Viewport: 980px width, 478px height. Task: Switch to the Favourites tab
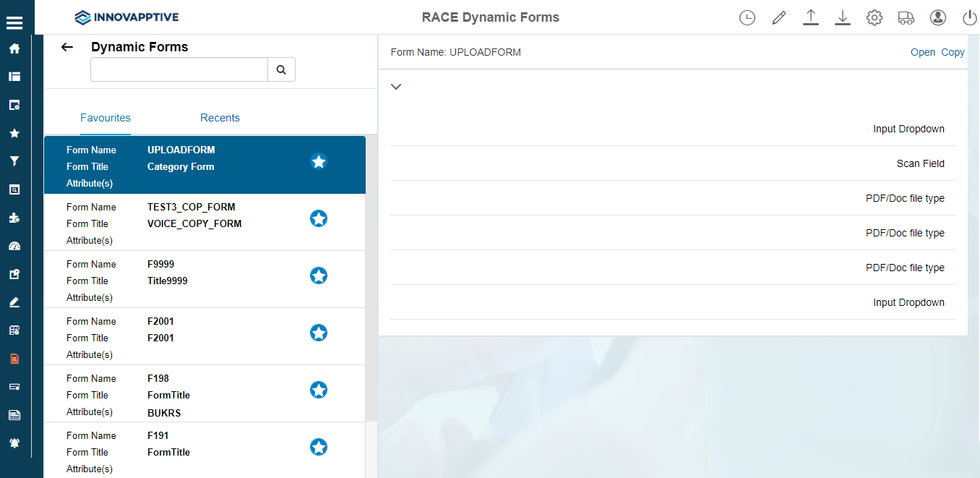coord(106,118)
